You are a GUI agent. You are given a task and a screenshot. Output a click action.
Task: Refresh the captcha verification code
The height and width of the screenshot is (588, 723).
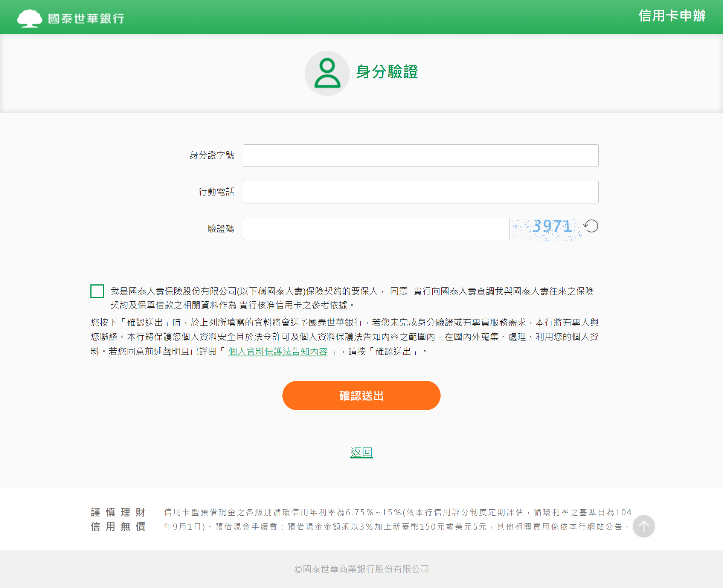[x=591, y=226]
